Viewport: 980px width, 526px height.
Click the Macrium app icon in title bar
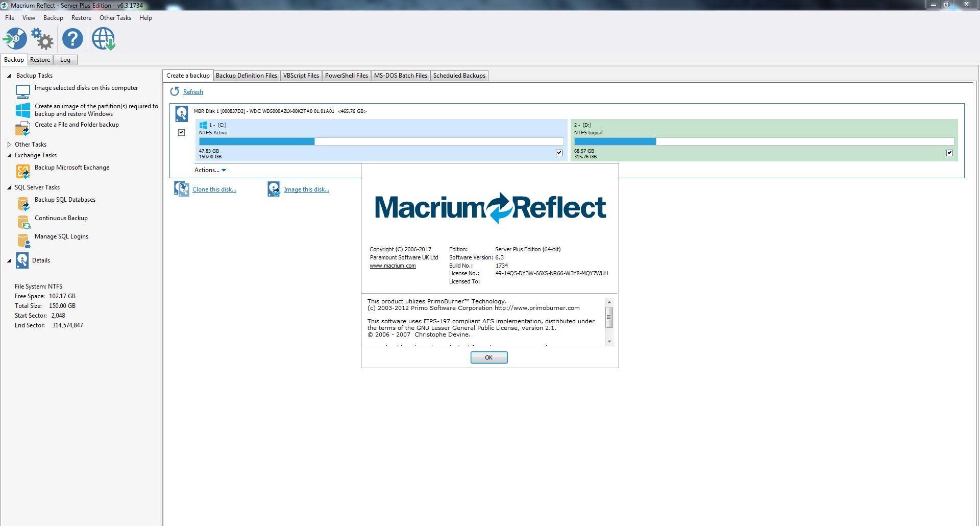pyautogui.click(x=4, y=5)
